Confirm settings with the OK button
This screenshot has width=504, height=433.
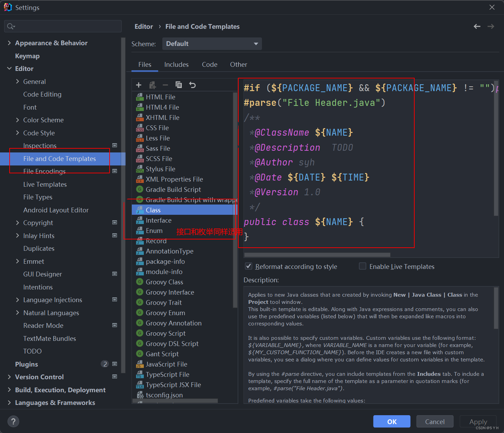click(391, 421)
